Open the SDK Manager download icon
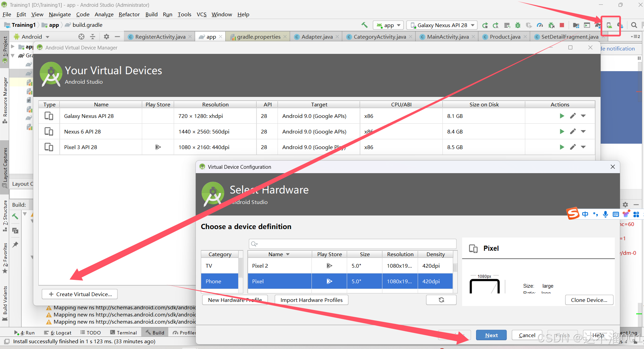Viewport: 644px width, 349px height. [620, 25]
